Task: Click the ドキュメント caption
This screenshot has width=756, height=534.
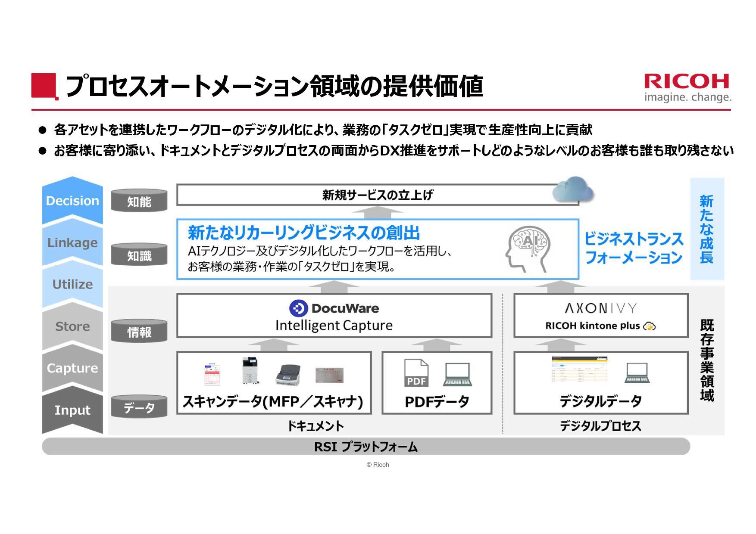Action: pos(316,426)
